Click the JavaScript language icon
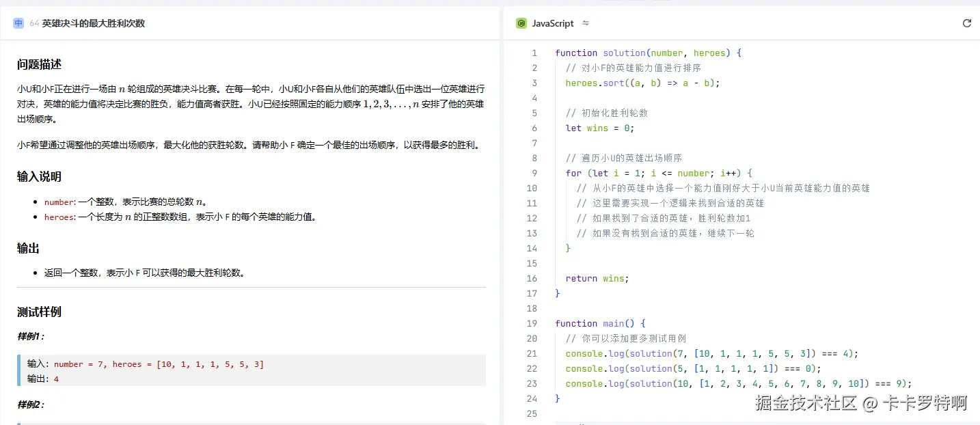 521,23
